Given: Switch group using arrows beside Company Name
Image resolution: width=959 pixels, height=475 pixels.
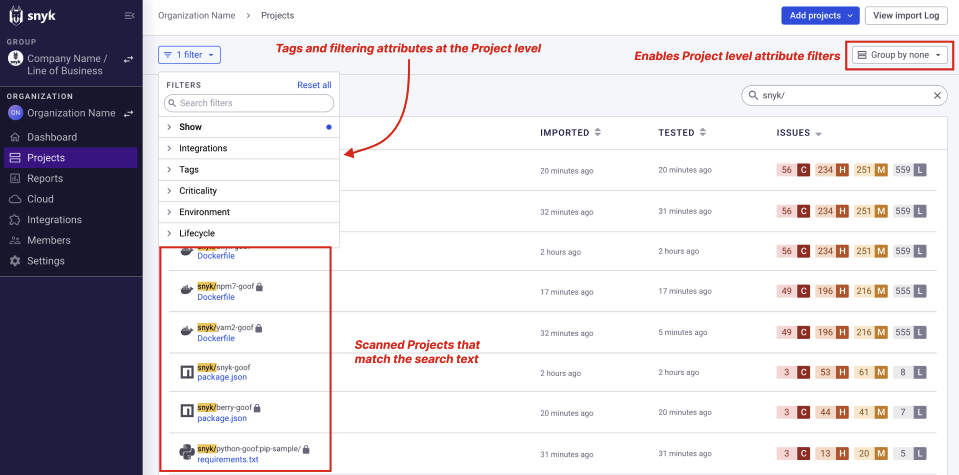Looking at the screenshot, I should point(128,60).
